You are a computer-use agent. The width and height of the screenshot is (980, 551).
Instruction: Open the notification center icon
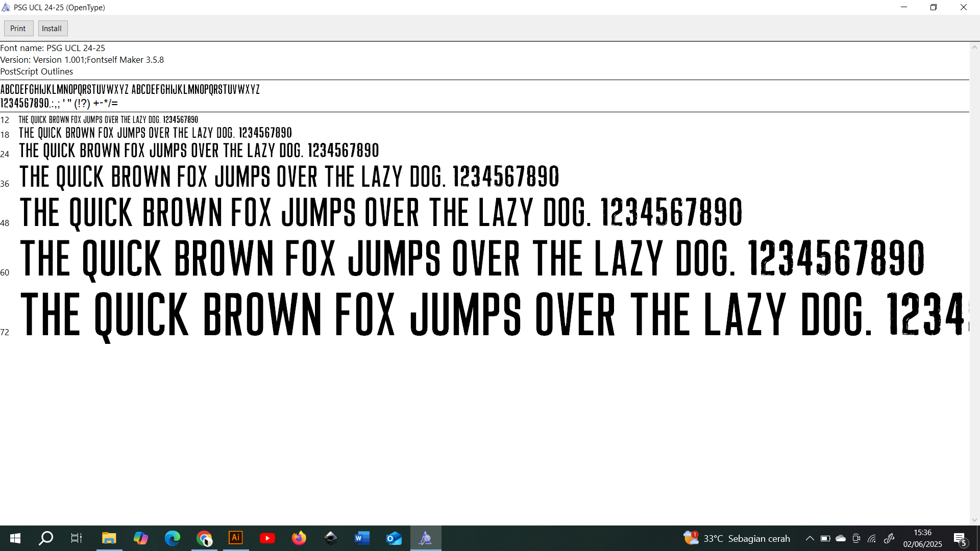(x=960, y=539)
